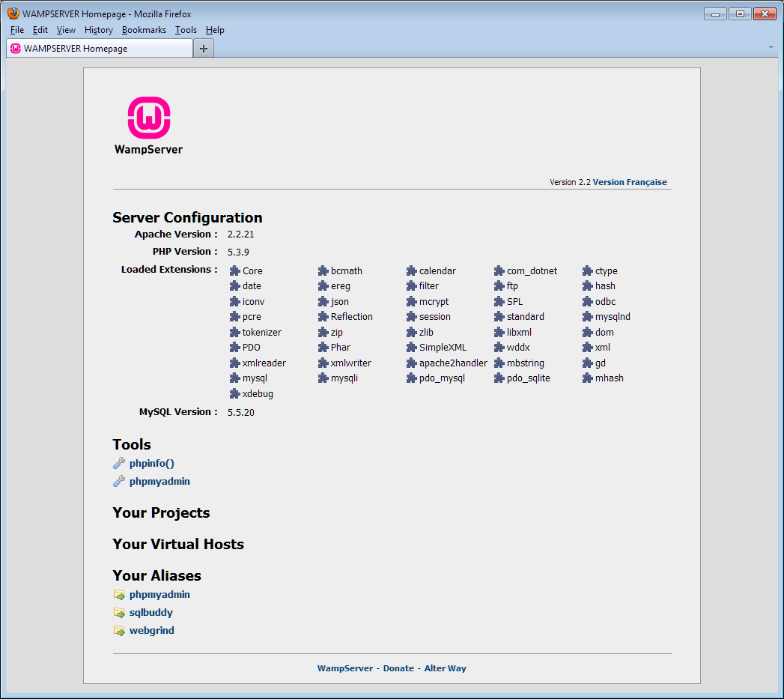This screenshot has width=784, height=699.
Task: Click the folder icon beside sqlbuddy
Action: coord(119,612)
